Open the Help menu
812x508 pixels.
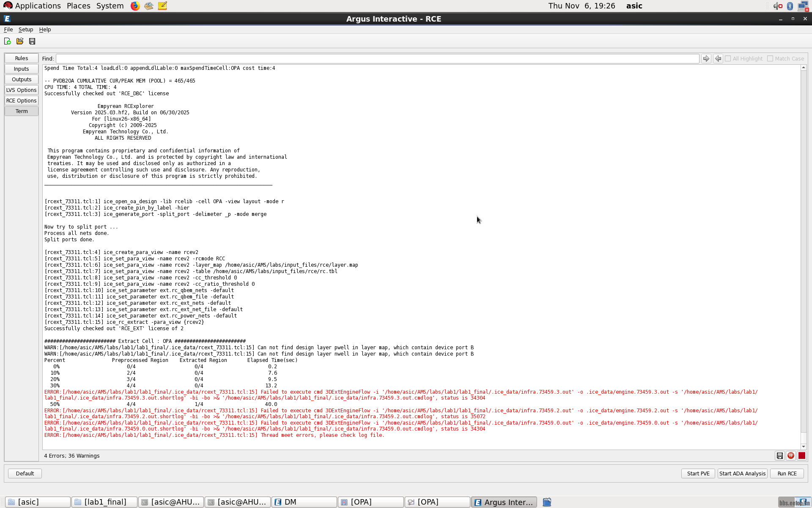click(x=45, y=29)
